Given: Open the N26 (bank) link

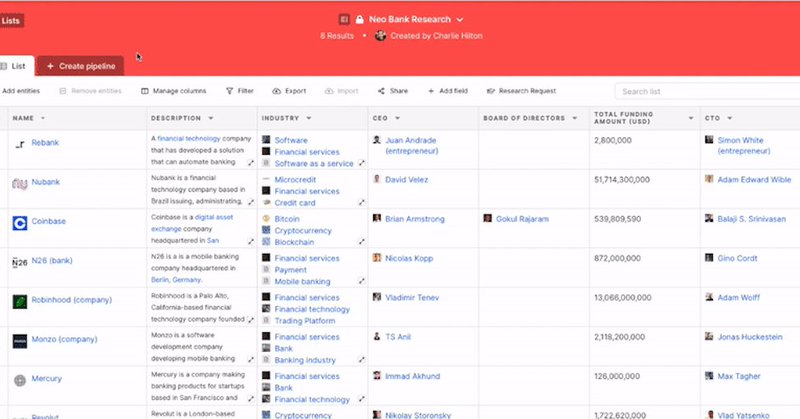Looking at the screenshot, I should (x=52, y=260).
